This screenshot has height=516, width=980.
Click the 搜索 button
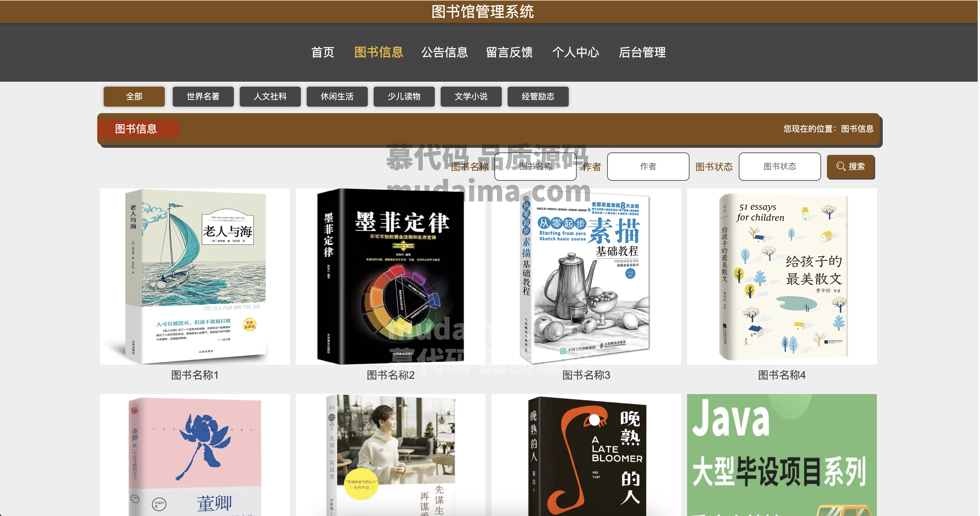tap(851, 167)
